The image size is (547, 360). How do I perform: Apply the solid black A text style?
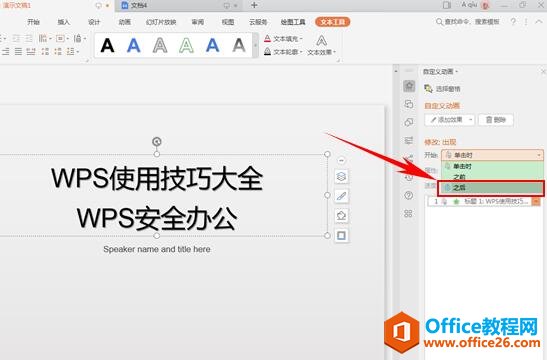(x=107, y=45)
